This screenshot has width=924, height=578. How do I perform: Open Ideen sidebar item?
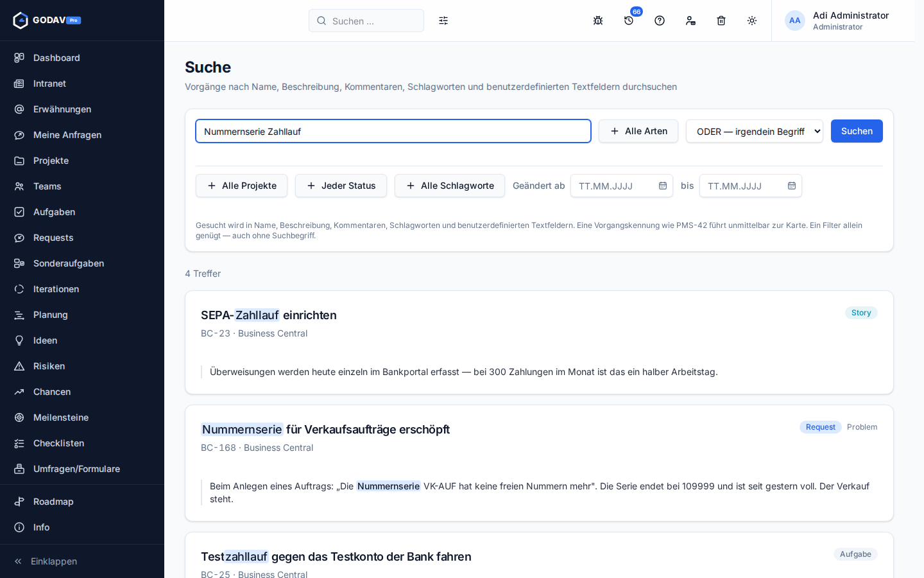(x=82, y=340)
